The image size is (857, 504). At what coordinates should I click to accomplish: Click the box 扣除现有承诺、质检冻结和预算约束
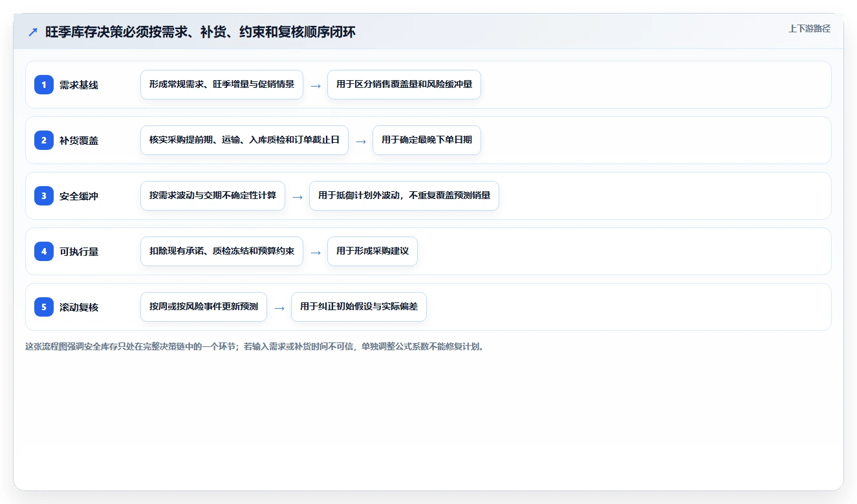pos(222,251)
